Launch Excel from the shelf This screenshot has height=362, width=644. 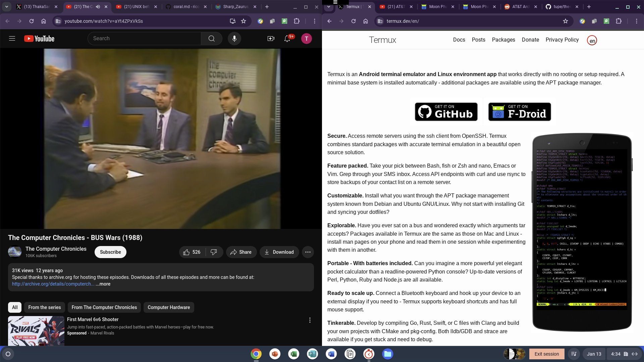tap(293, 354)
